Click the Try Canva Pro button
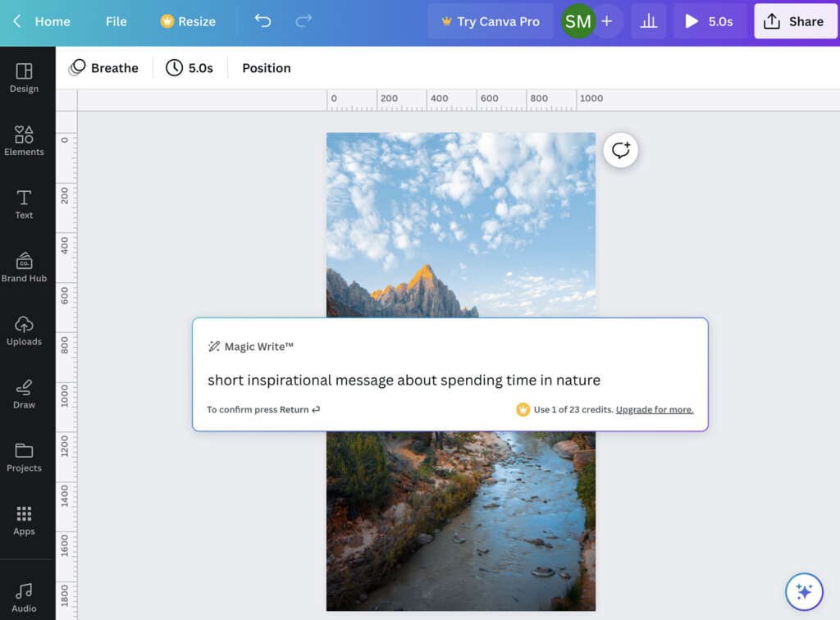 point(490,22)
